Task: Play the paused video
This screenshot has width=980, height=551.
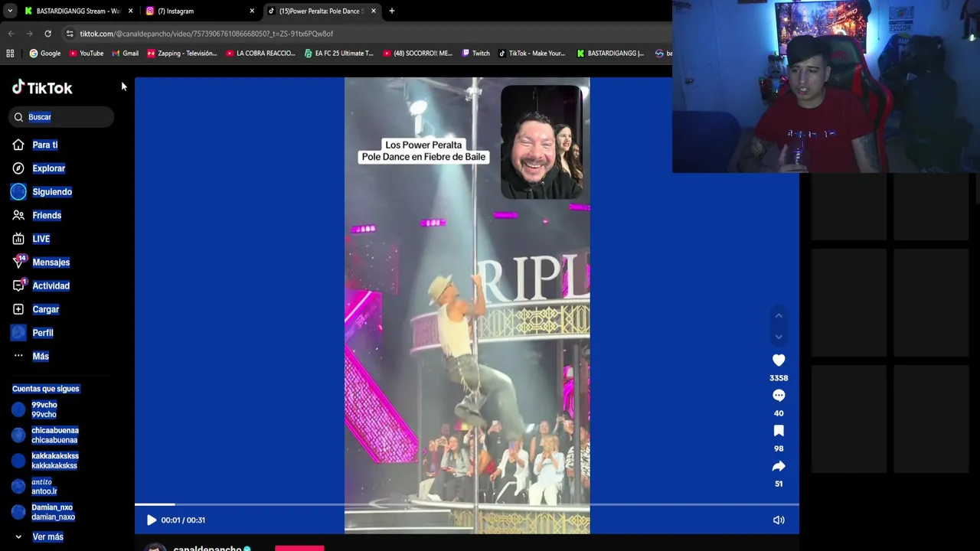Action: [151, 520]
